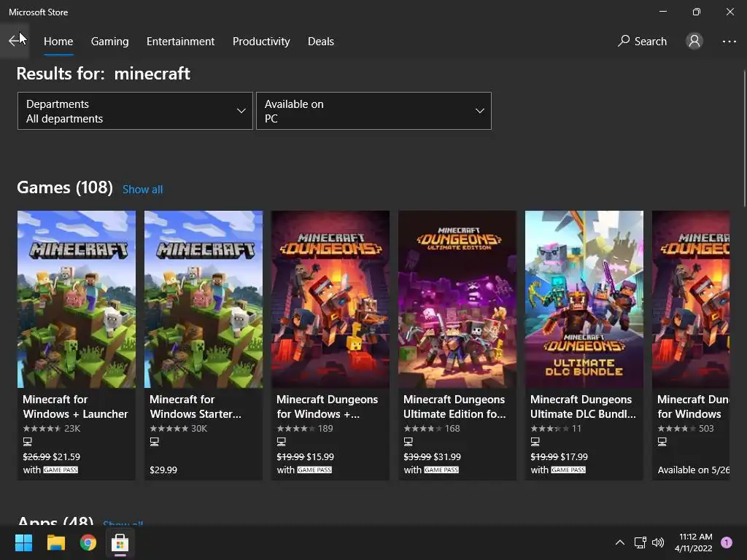Open network status tray icon
747x560 pixels.
point(640,542)
